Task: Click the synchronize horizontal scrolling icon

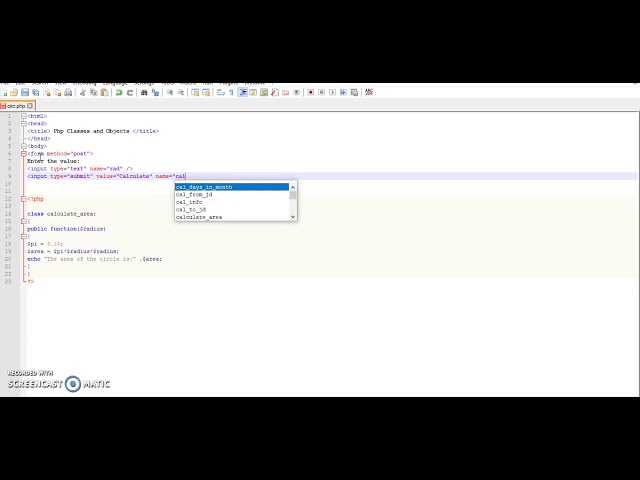Action: (206, 93)
